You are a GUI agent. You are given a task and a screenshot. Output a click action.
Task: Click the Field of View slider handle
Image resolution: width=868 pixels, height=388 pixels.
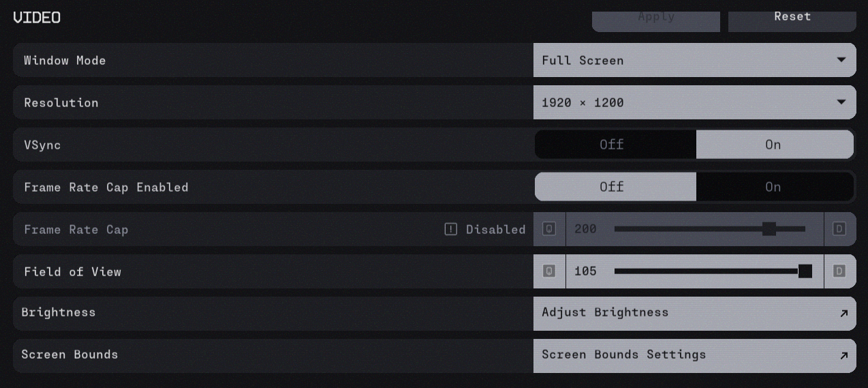805,271
